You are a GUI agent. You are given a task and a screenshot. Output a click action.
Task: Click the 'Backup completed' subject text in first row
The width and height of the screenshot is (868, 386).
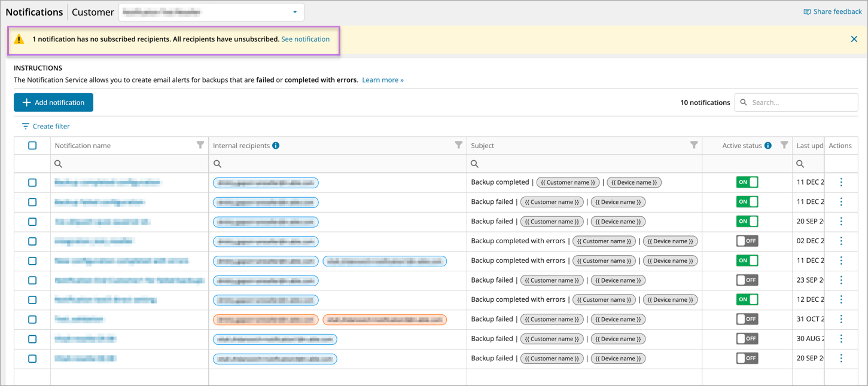(500, 182)
